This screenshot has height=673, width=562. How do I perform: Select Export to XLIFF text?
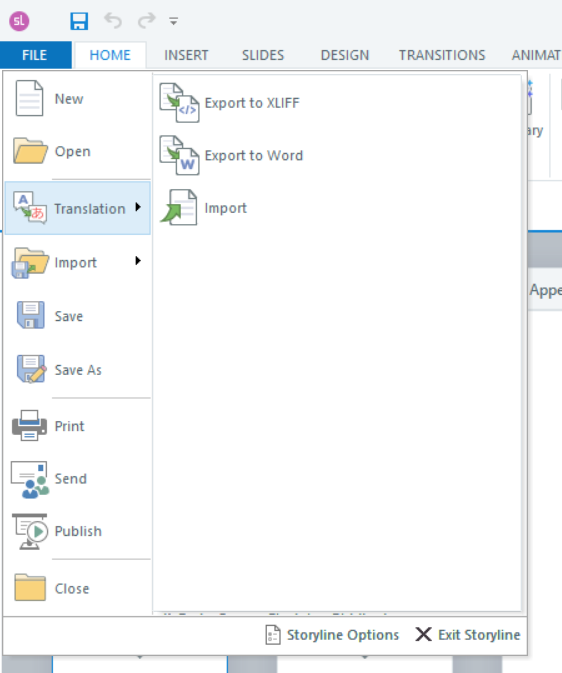tap(252, 103)
